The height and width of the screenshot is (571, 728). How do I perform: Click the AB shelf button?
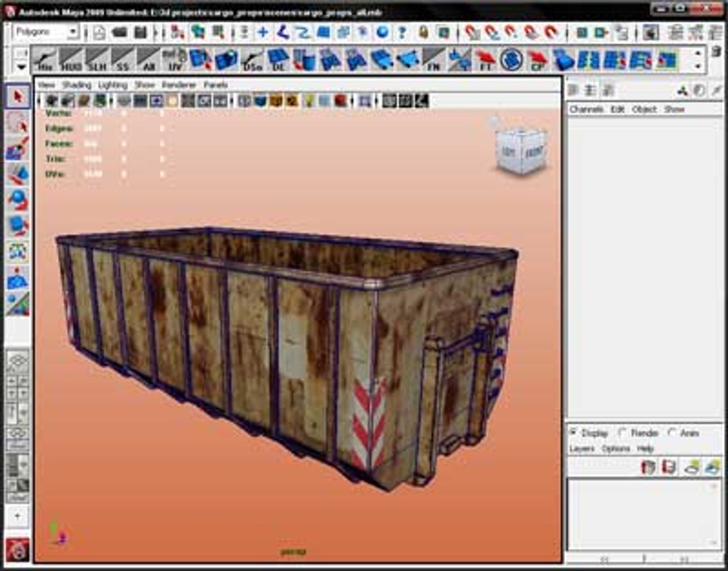click(x=149, y=60)
